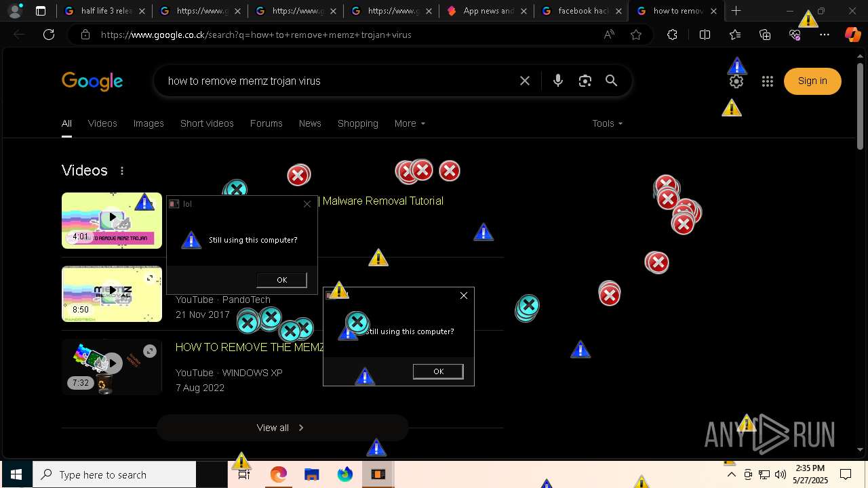Screen dimensions: 868x488
Task: Close the second 'Still using' dialog
Action: pos(464,296)
